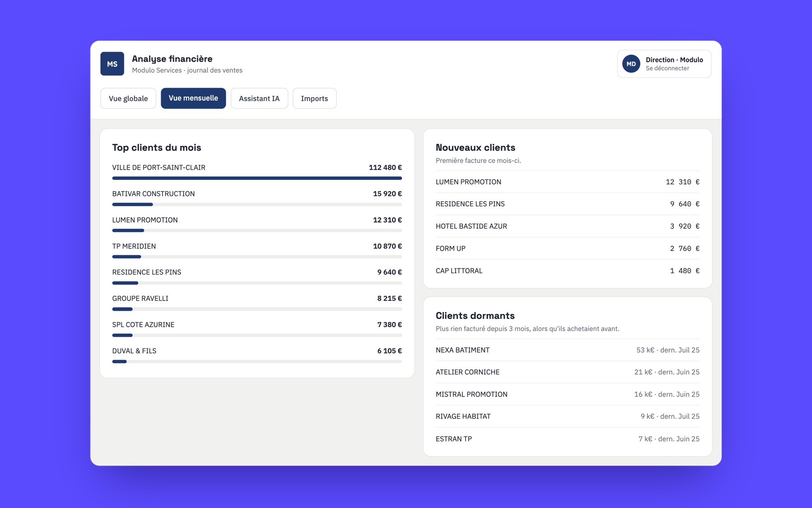Open the Assistant IA tab

pyautogui.click(x=259, y=98)
